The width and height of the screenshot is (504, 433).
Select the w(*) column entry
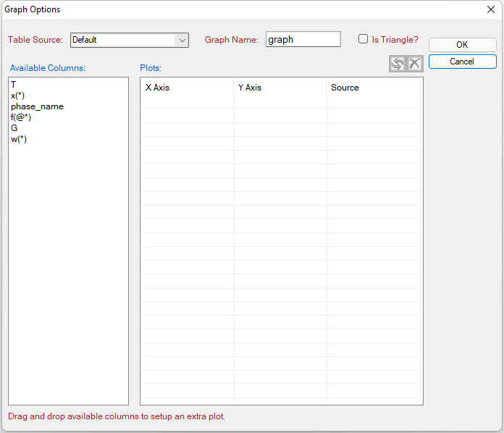click(x=19, y=139)
